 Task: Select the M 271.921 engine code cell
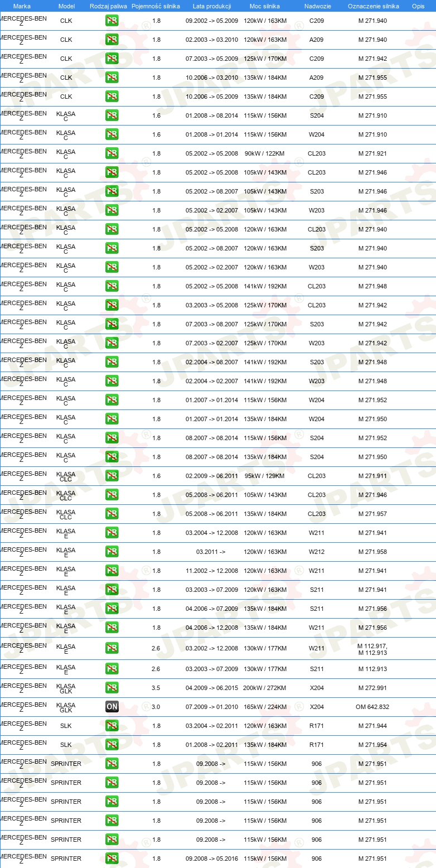pos(372,153)
